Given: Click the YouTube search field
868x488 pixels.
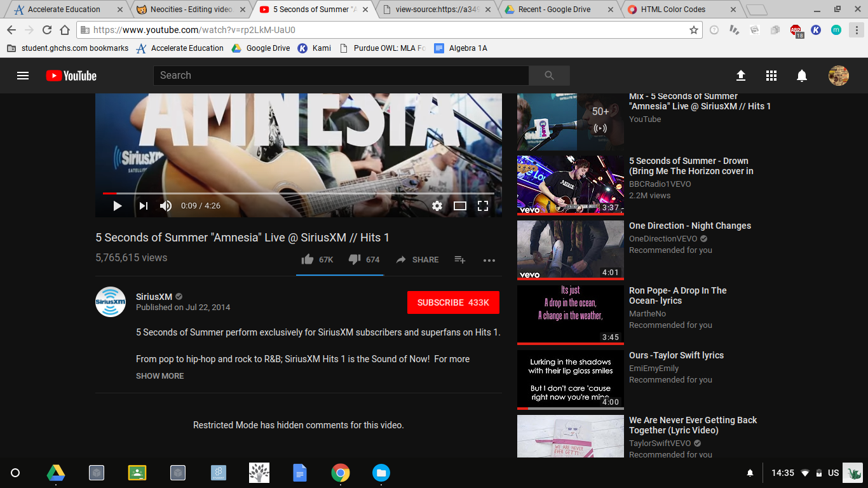Looking at the screenshot, I should click(341, 76).
